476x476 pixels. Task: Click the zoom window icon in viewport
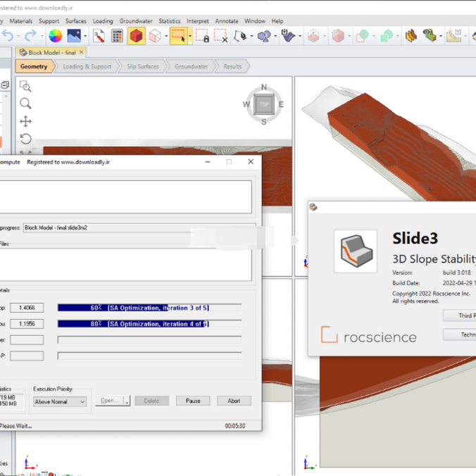pos(25,86)
